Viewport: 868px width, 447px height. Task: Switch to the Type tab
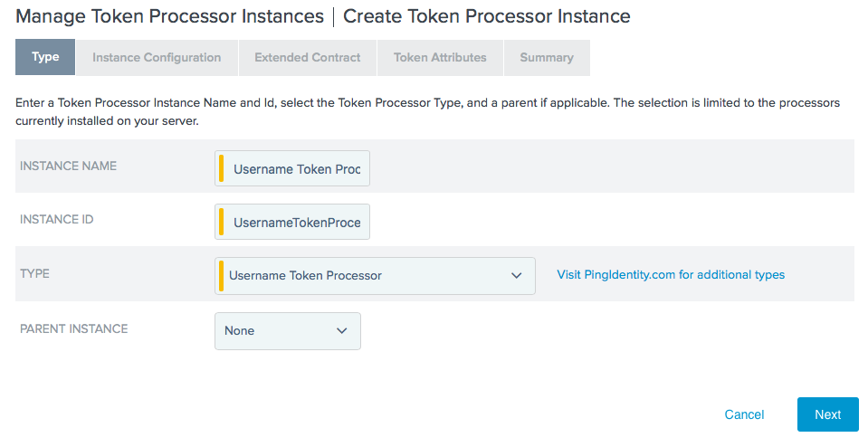click(x=45, y=57)
